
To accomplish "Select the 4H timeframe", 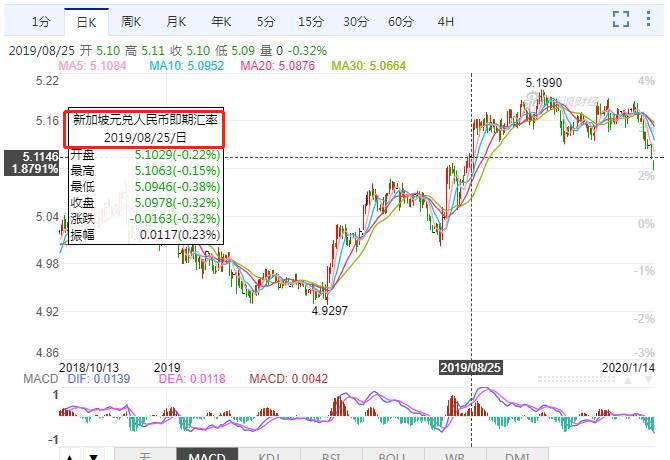I will (x=446, y=21).
